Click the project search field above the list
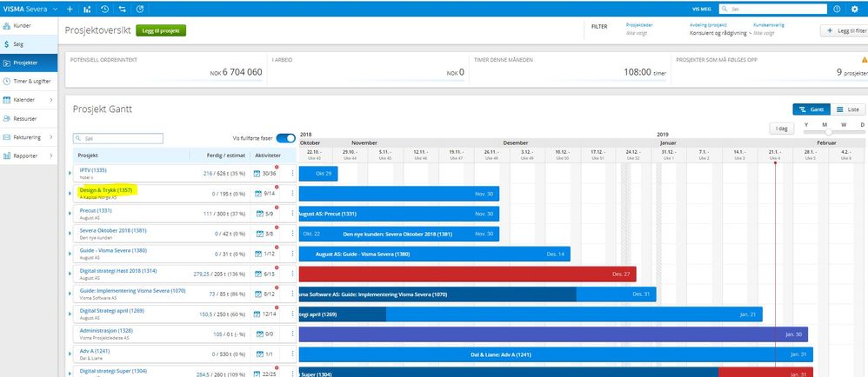The width and height of the screenshot is (868, 377). 118,138
